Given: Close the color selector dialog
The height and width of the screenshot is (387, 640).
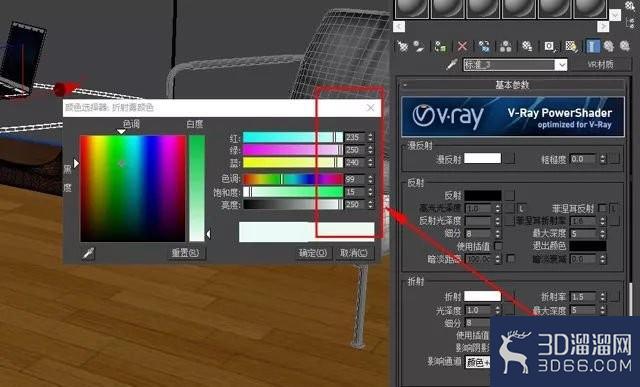Looking at the screenshot, I should click(371, 107).
